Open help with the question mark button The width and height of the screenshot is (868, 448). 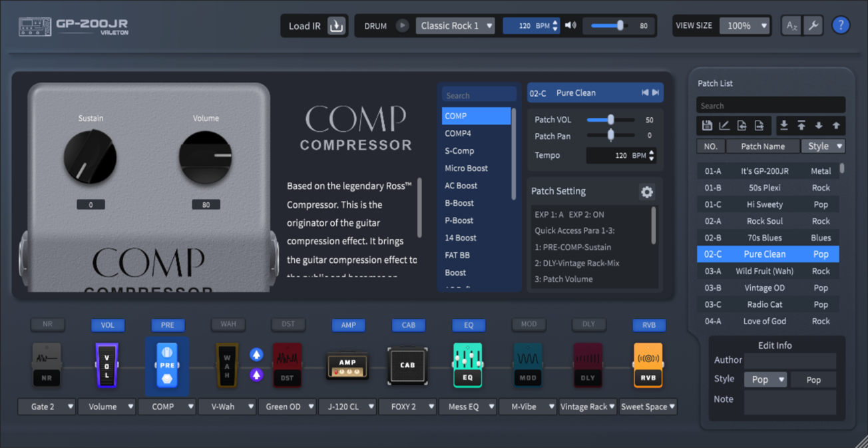[x=841, y=25]
